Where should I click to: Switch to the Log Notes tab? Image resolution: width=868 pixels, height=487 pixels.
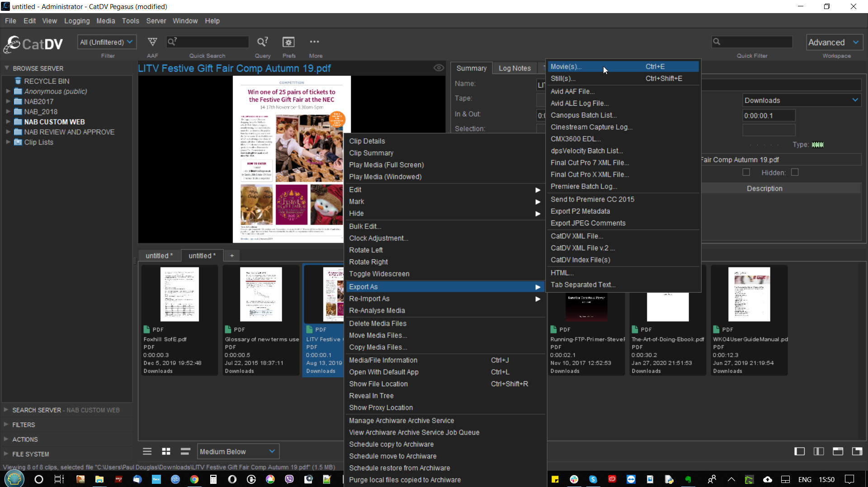point(514,68)
